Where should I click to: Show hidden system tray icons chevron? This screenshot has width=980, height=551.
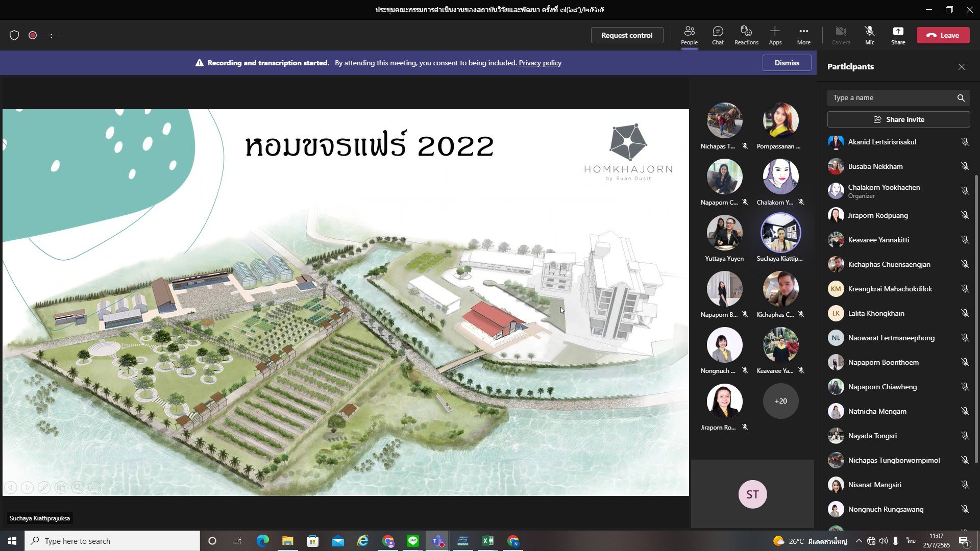(859, 541)
